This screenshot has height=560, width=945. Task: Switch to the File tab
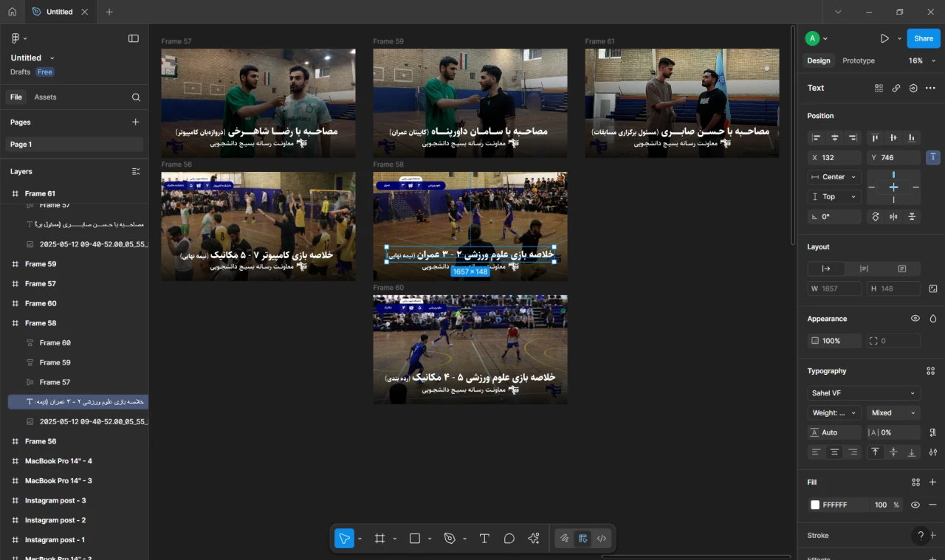click(16, 97)
